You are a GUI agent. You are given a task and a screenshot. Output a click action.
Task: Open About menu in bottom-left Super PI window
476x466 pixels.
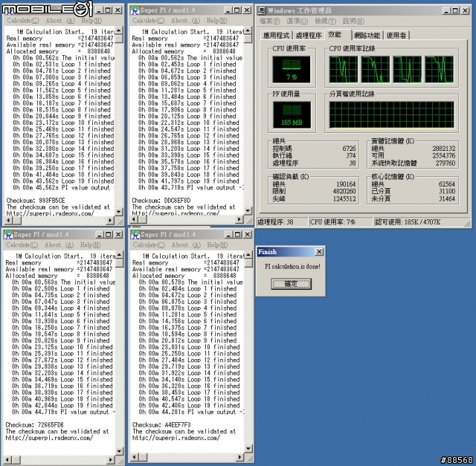(59, 245)
